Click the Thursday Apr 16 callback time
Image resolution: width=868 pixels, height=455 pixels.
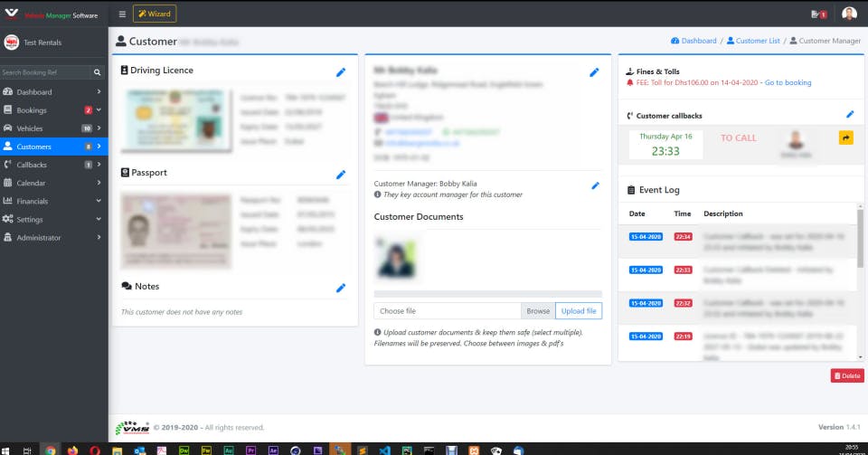coord(665,145)
